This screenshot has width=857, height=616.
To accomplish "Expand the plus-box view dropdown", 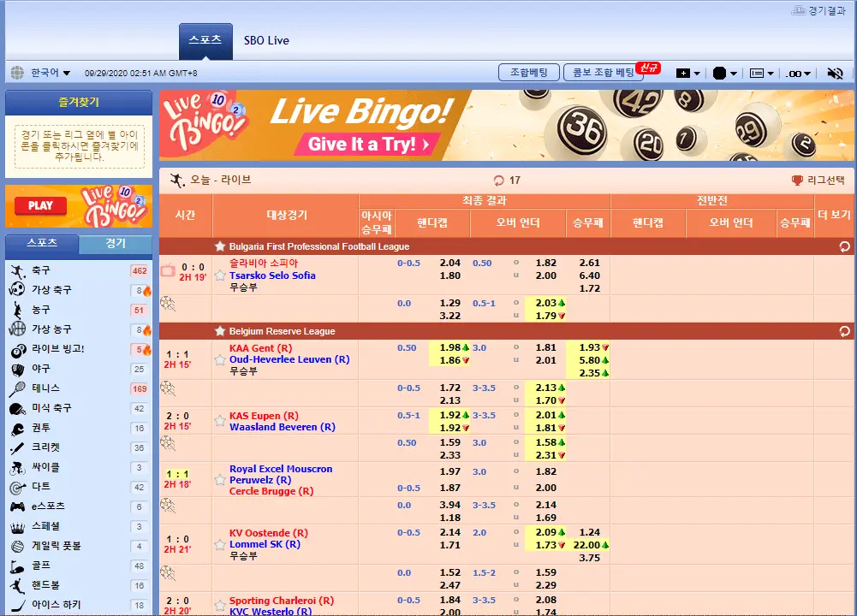I will [x=688, y=74].
